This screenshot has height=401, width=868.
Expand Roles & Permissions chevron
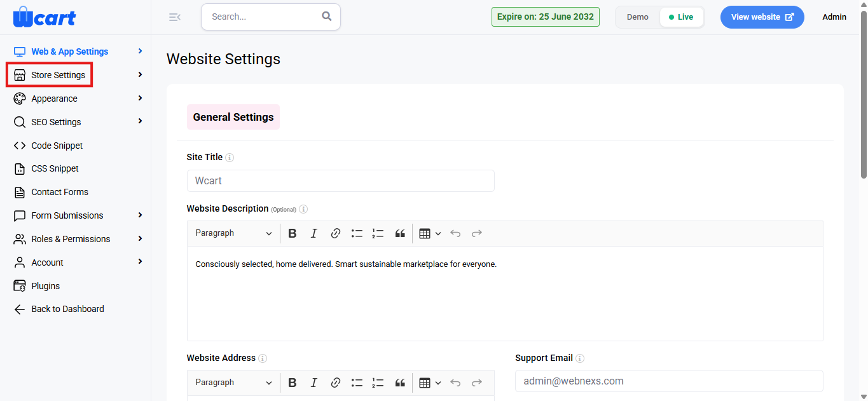tap(141, 238)
